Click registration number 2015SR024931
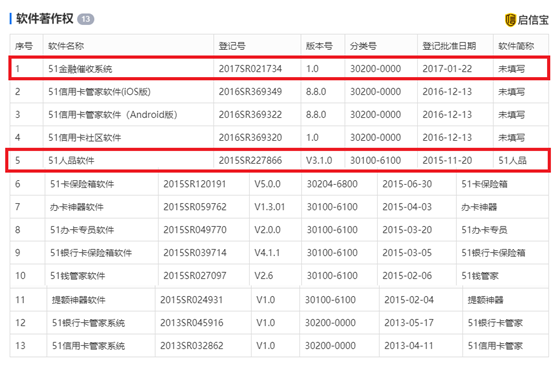This screenshot has height=372, width=558. [191, 300]
